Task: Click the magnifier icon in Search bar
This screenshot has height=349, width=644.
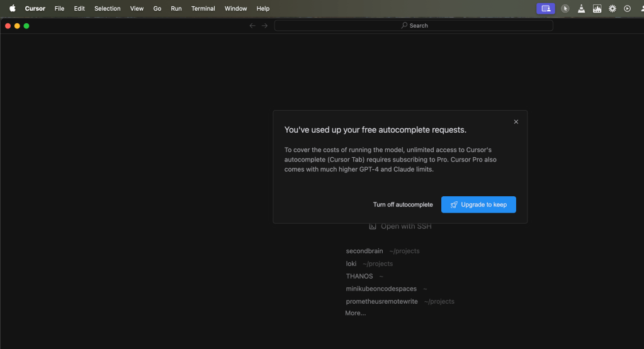Action: pos(404,25)
